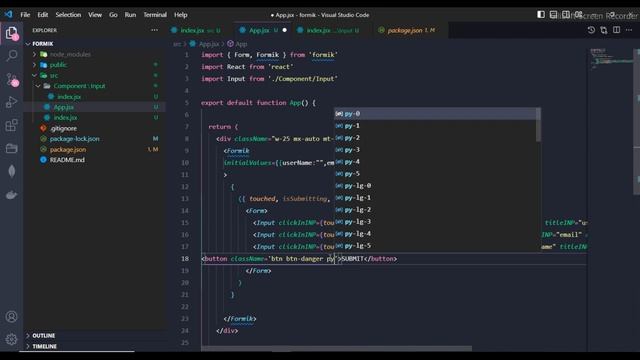Viewport: 640px width, 360px height.
Task: Open the Docker whale icon view
Action: 11,195
